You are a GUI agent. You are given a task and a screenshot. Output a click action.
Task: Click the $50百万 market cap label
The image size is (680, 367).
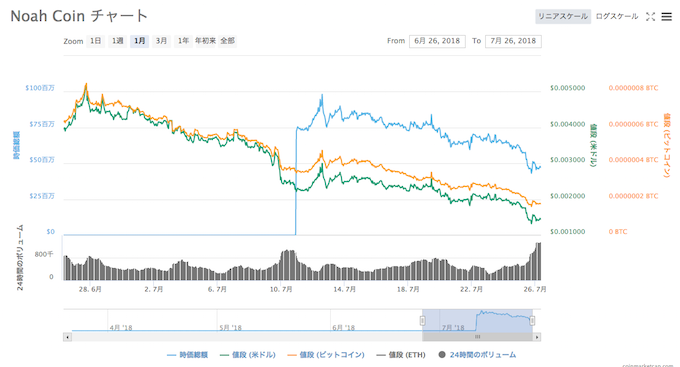tap(42, 160)
